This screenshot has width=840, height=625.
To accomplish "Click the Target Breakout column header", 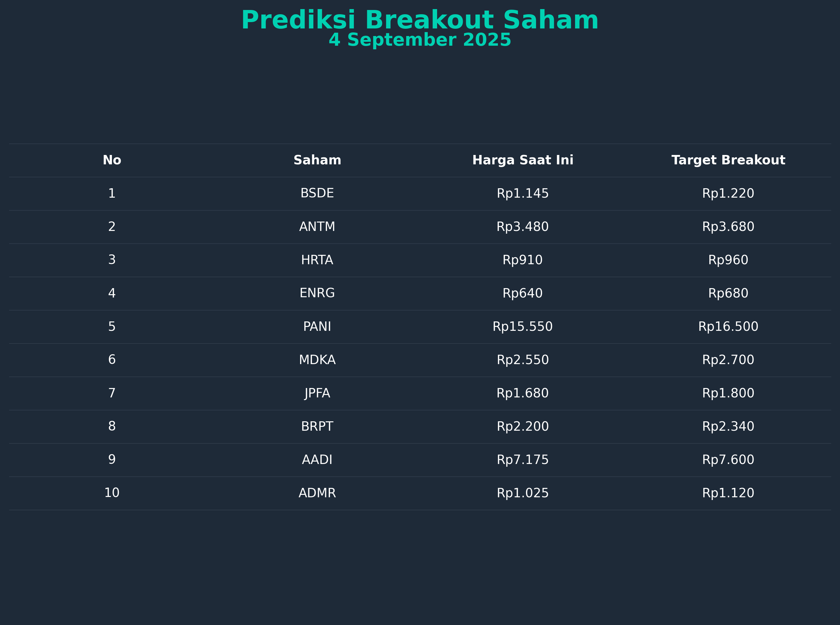I will (728, 160).
